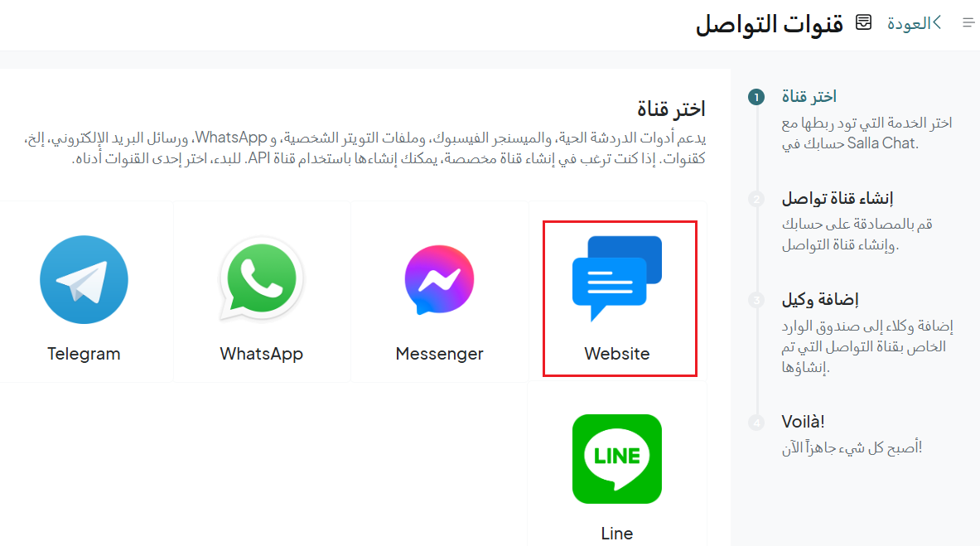Screen dimensions: 980x551
Task: Click the icon beside the page title
Action: point(864,22)
